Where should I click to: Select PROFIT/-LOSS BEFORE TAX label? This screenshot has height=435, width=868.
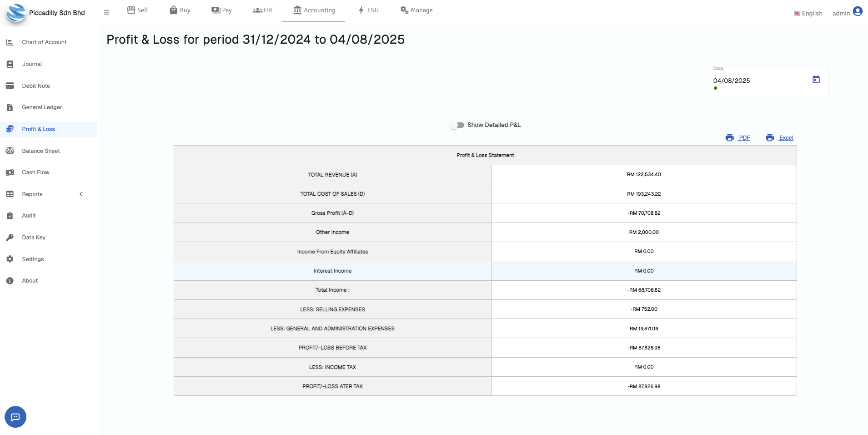click(332, 348)
